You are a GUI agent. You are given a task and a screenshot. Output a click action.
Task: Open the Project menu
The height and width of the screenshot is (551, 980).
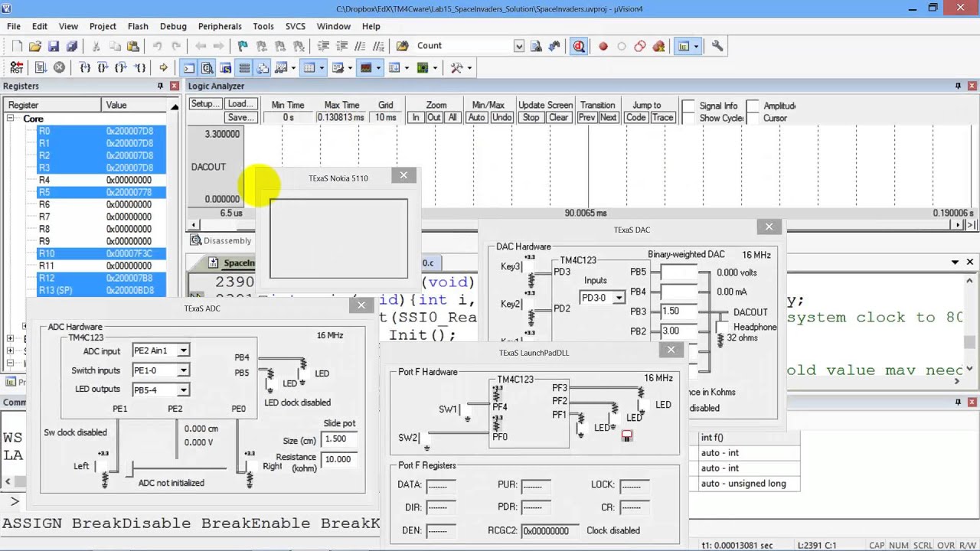point(103,26)
